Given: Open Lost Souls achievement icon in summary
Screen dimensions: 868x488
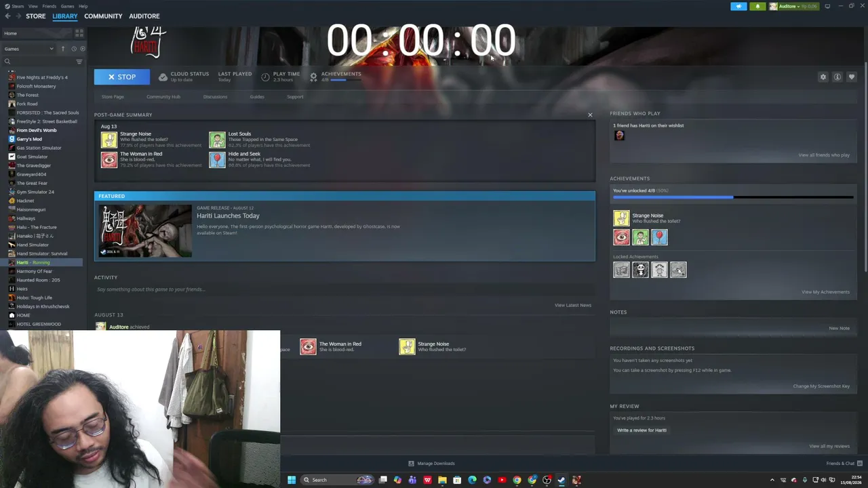Looking at the screenshot, I should pos(217,140).
